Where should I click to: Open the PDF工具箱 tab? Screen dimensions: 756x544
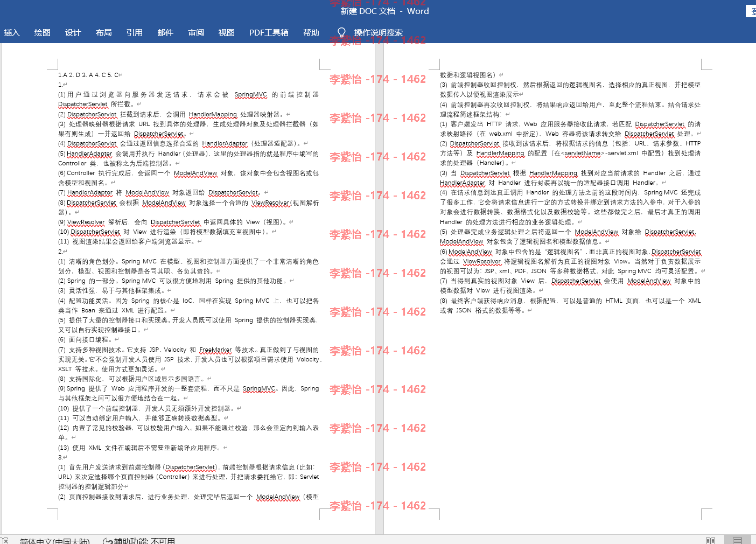coord(269,33)
